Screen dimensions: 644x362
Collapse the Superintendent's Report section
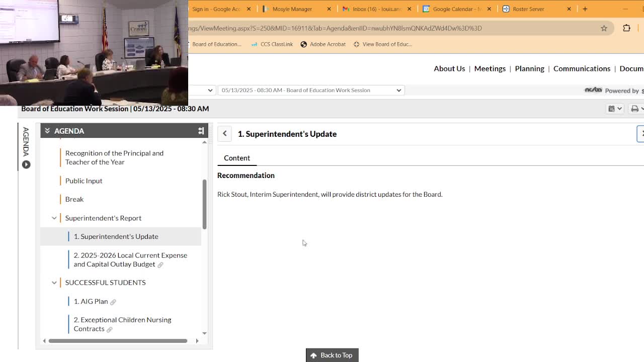[54, 218]
